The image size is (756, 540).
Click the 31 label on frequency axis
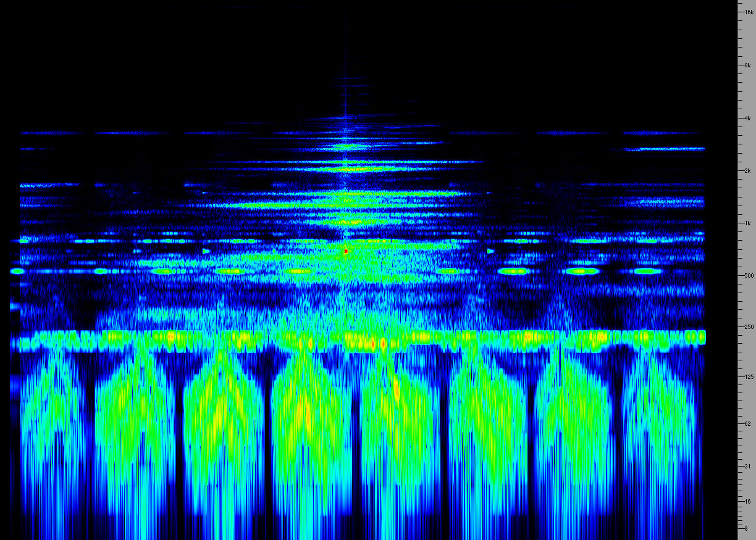click(748, 466)
